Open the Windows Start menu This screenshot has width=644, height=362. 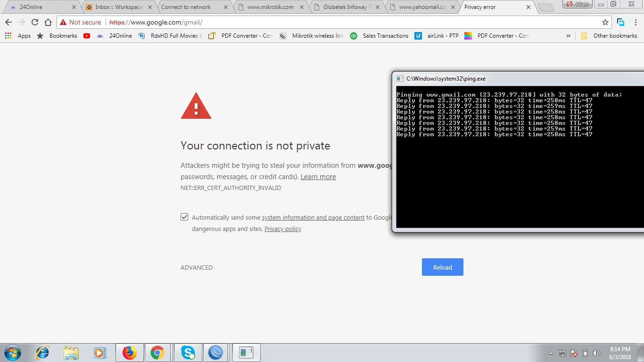coord(13,353)
